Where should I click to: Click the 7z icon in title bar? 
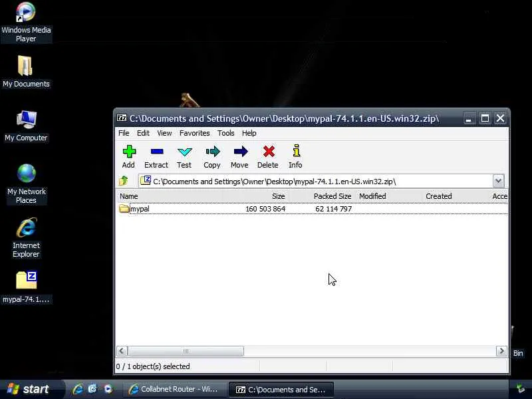(x=122, y=118)
